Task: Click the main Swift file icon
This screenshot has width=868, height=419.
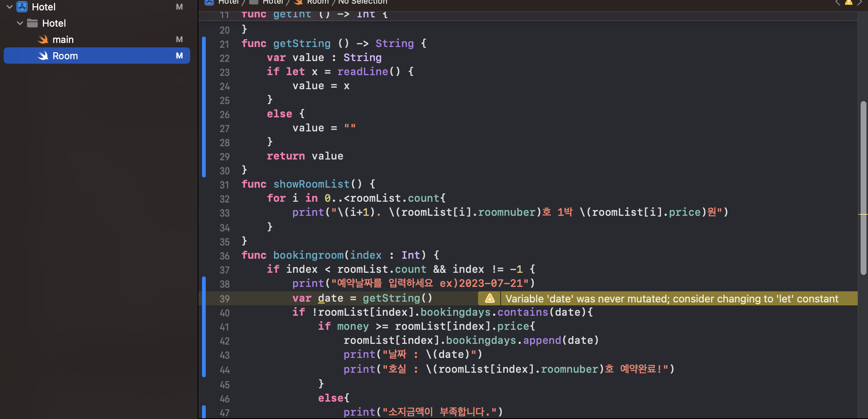Action: 43,39
